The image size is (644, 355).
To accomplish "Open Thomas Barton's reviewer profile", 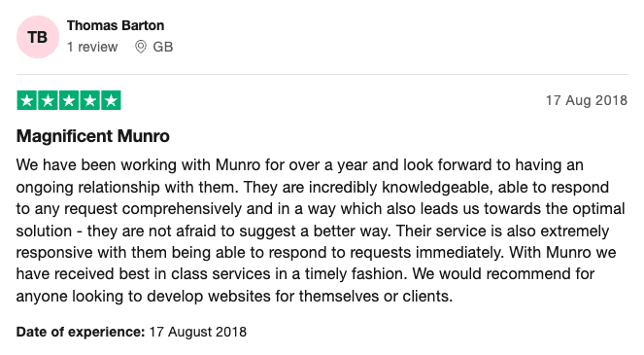I will (x=116, y=25).
